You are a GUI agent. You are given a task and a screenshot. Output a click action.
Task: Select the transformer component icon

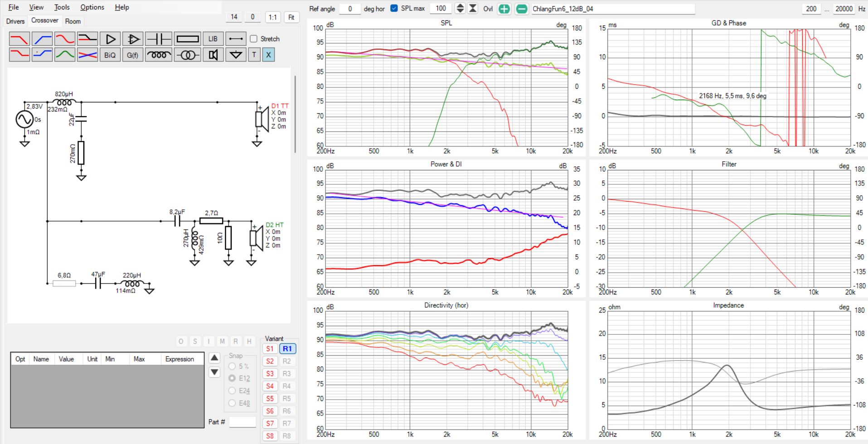[x=188, y=55]
